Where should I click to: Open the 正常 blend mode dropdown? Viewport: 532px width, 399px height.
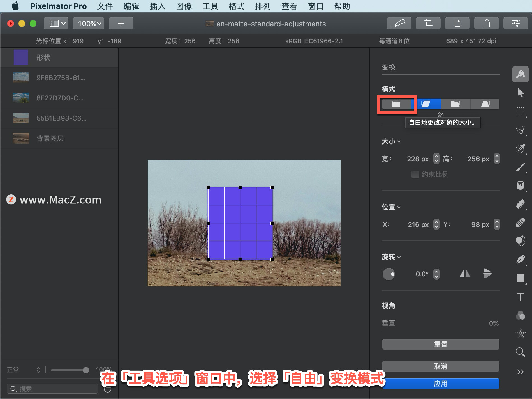[24, 370]
